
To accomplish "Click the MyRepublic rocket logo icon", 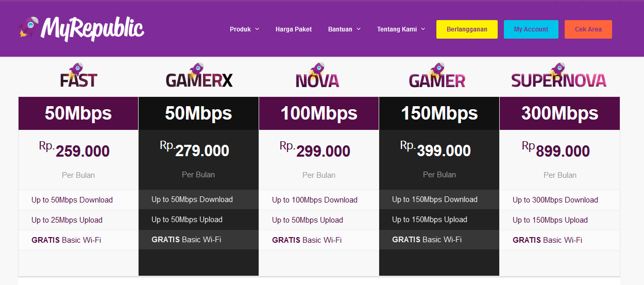I will click(x=28, y=27).
